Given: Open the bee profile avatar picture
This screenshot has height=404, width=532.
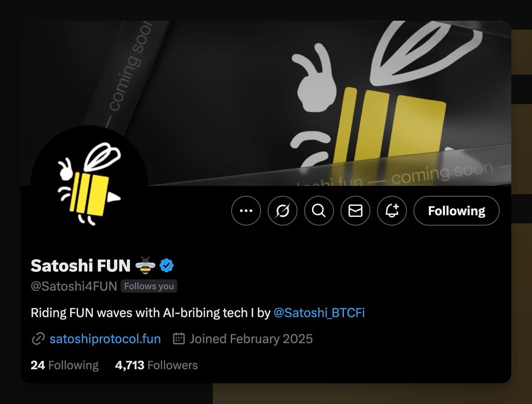Looking at the screenshot, I should [x=89, y=184].
